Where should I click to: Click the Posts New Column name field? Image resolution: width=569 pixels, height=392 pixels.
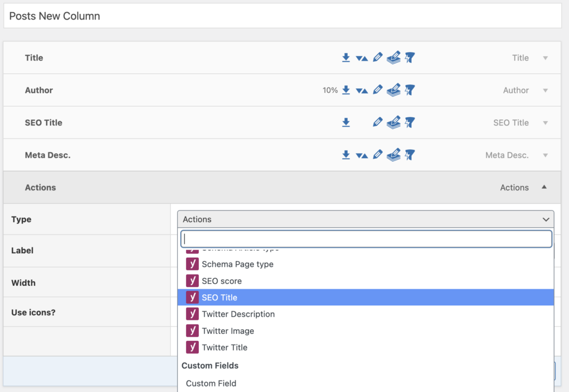pos(282,16)
